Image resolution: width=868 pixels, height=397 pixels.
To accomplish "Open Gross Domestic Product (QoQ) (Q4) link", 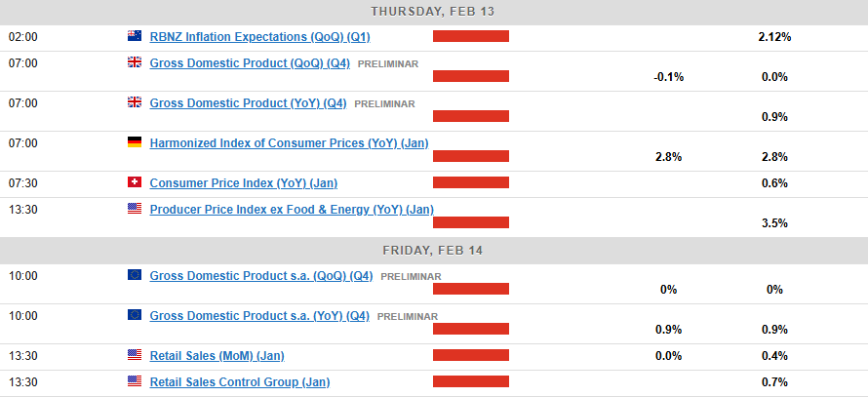I will pyautogui.click(x=250, y=63).
